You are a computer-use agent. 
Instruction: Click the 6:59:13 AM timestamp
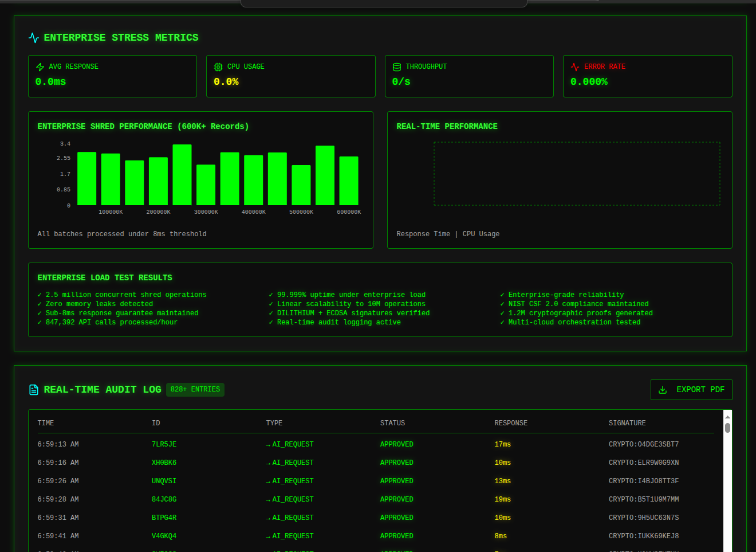click(58, 444)
